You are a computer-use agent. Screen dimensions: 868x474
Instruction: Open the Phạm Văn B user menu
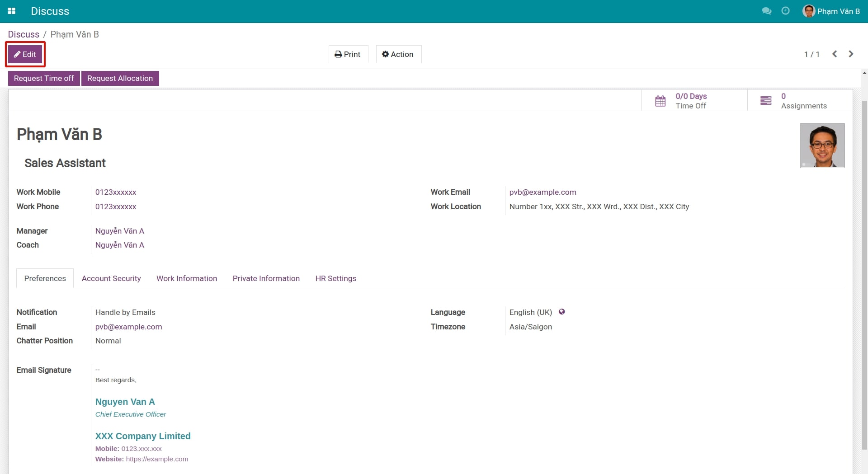pyautogui.click(x=831, y=11)
